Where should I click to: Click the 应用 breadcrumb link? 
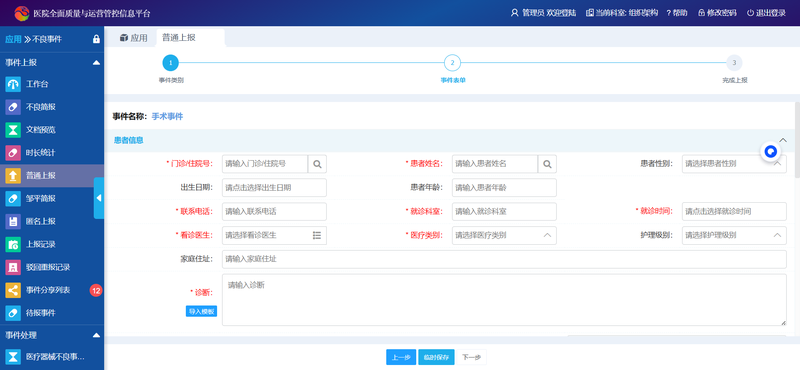click(x=13, y=39)
